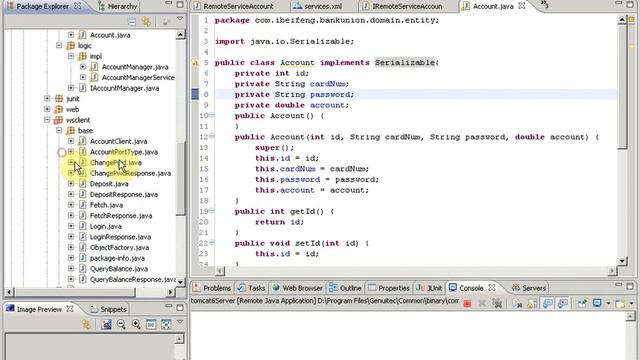
Task: Collapse the base package node
Action: 59,131
